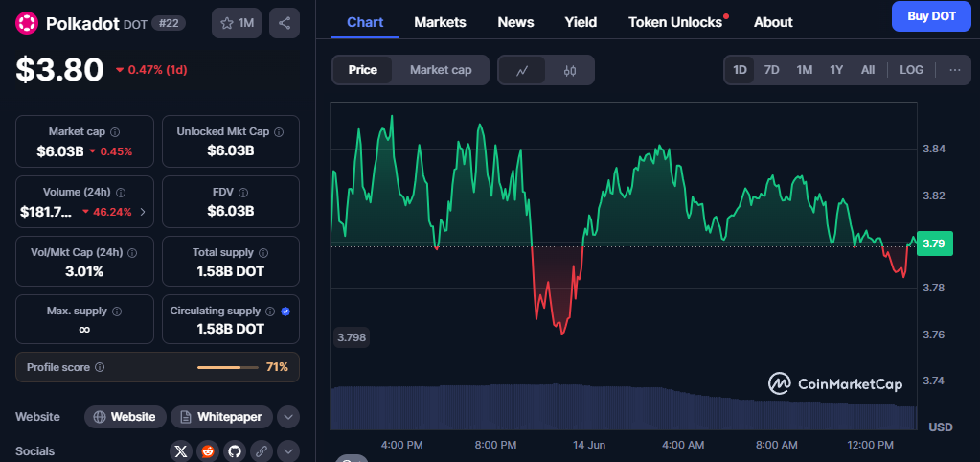This screenshot has width=980, height=462.
Task: Expand the Socials dropdown chevron
Action: [288, 451]
